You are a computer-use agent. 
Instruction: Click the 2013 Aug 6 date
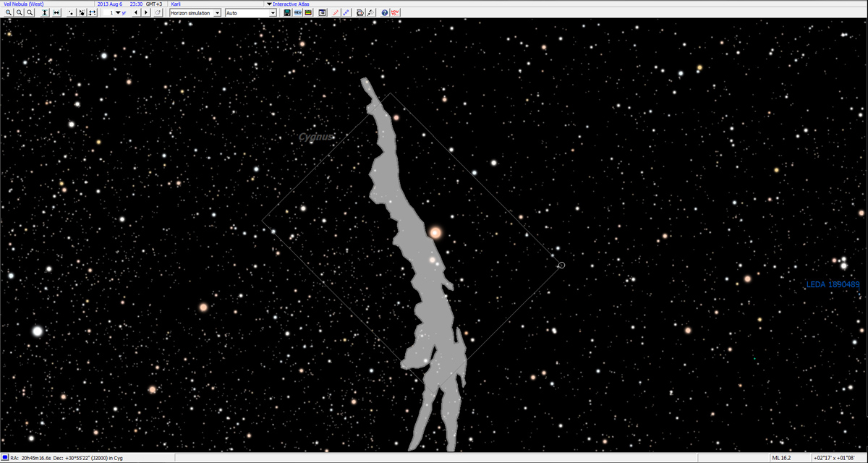click(x=110, y=4)
